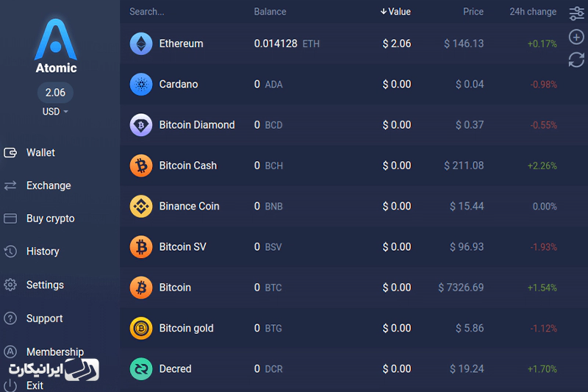Select the Binance Coin icon
The image size is (588, 392).
[x=141, y=207]
